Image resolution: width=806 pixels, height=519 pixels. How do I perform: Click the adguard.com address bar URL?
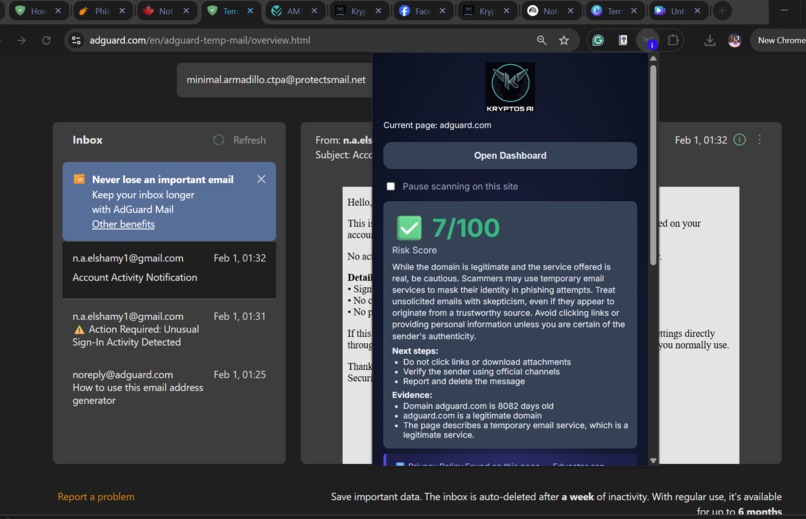click(199, 40)
